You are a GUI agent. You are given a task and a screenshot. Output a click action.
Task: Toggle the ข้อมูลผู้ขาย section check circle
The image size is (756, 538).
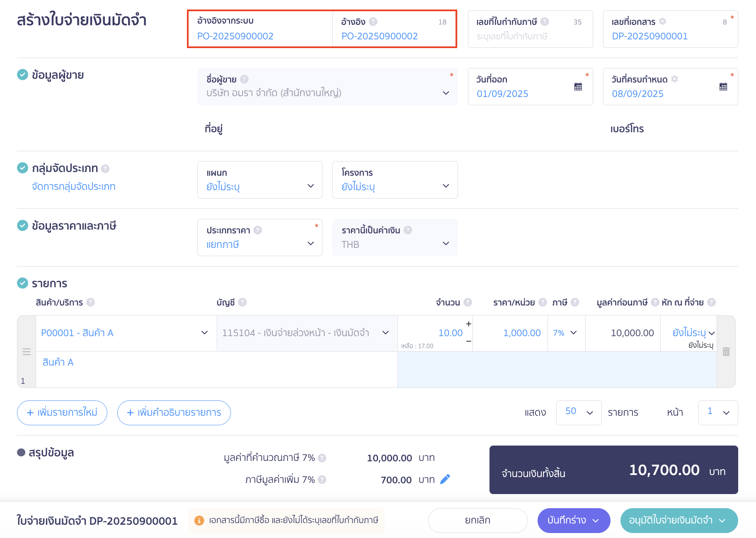(22, 75)
